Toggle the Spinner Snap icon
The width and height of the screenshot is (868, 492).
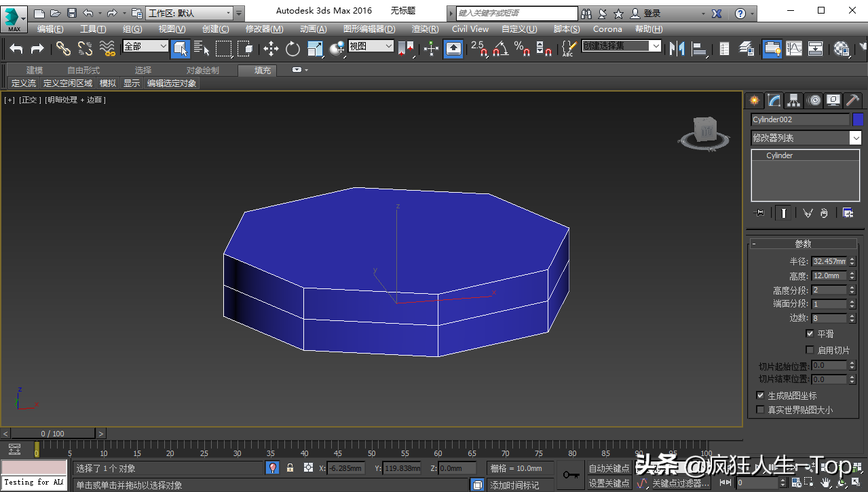coord(544,48)
